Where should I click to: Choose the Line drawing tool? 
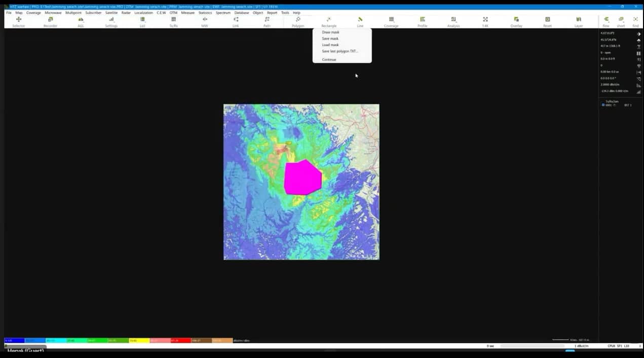click(x=360, y=21)
